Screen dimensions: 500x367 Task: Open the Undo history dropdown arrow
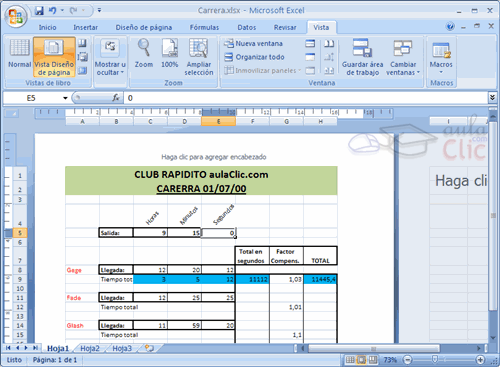coord(62,11)
